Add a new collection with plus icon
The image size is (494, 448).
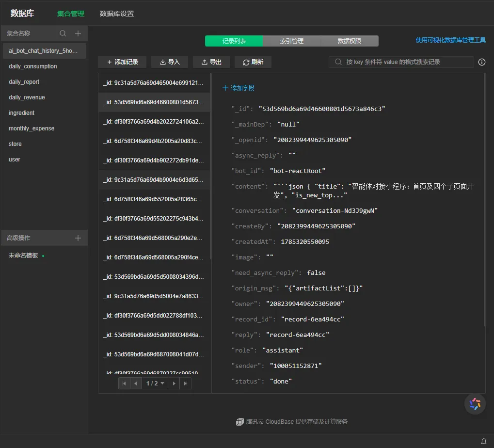pos(78,33)
